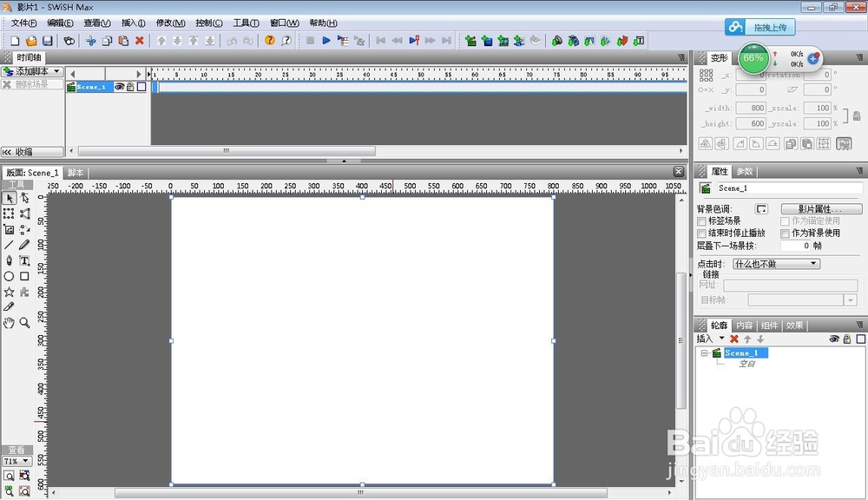
Task: Click the Find binoculars toolbar icon
Action: [x=69, y=41]
